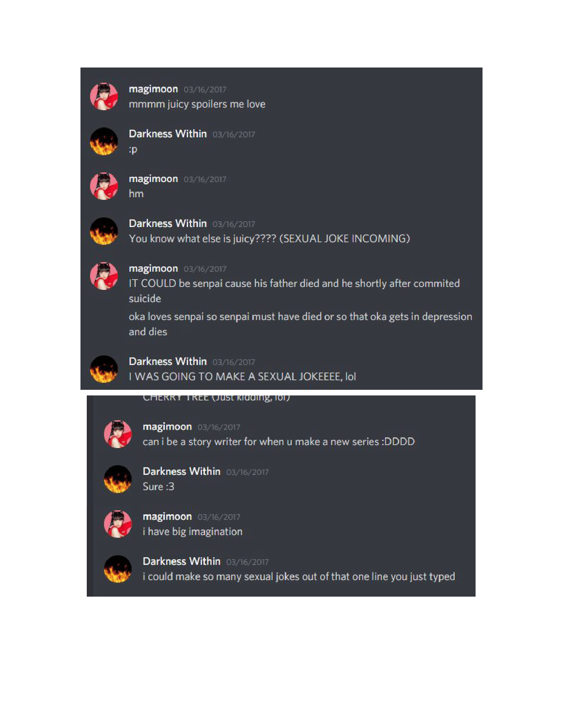Click Darkness Within's avatar beside 'Sure :3' message
Image resolution: width=563 pixels, height=728 pixels.
[x=118, y=479]
